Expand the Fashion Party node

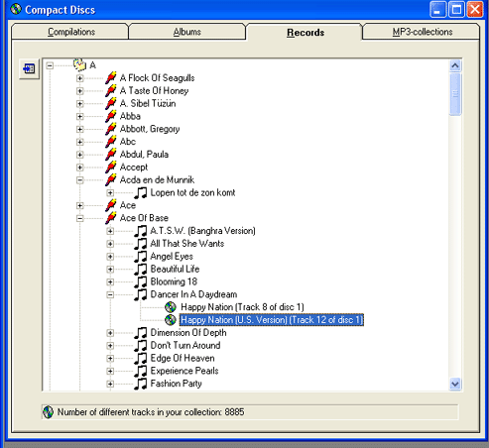pyautogui.click(x=110, y=384)
